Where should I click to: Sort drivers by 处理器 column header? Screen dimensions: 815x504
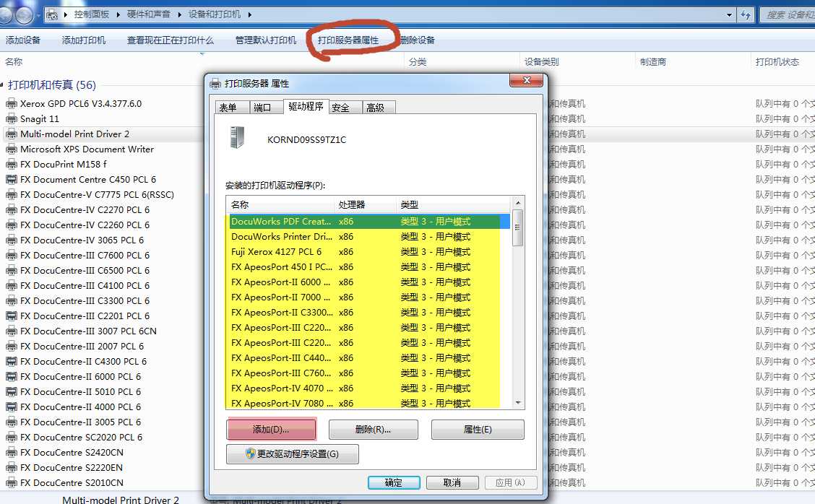point(366,205)
